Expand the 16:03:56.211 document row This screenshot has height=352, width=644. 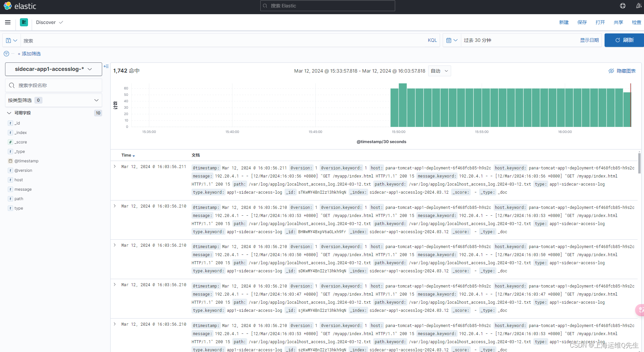[115, 167]
